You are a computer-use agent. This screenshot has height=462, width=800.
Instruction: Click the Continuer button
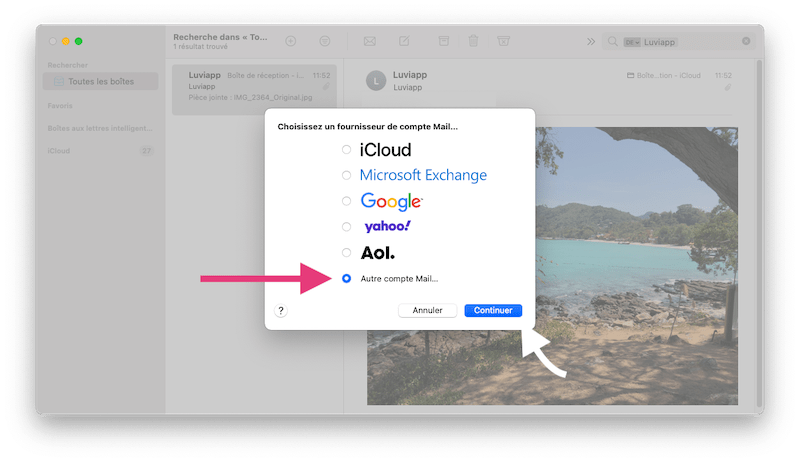point(493,310)
